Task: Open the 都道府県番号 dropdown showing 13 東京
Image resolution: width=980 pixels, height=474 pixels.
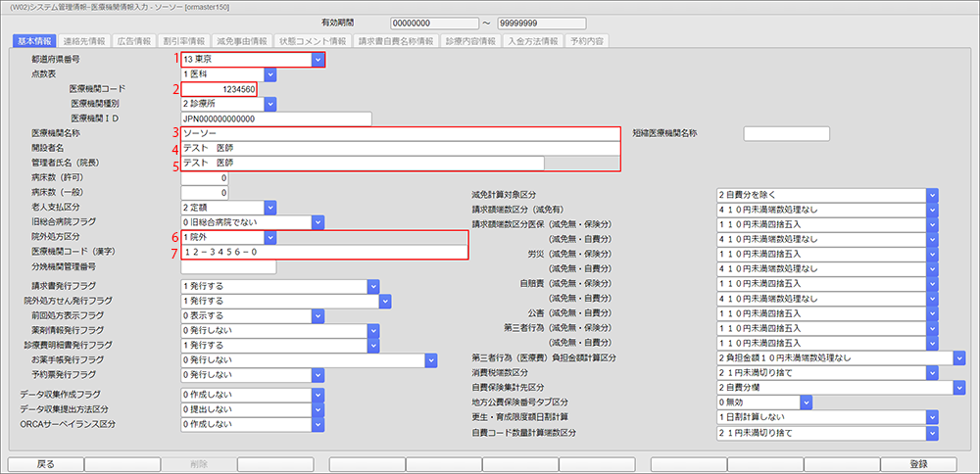Action: coord(317,61)
